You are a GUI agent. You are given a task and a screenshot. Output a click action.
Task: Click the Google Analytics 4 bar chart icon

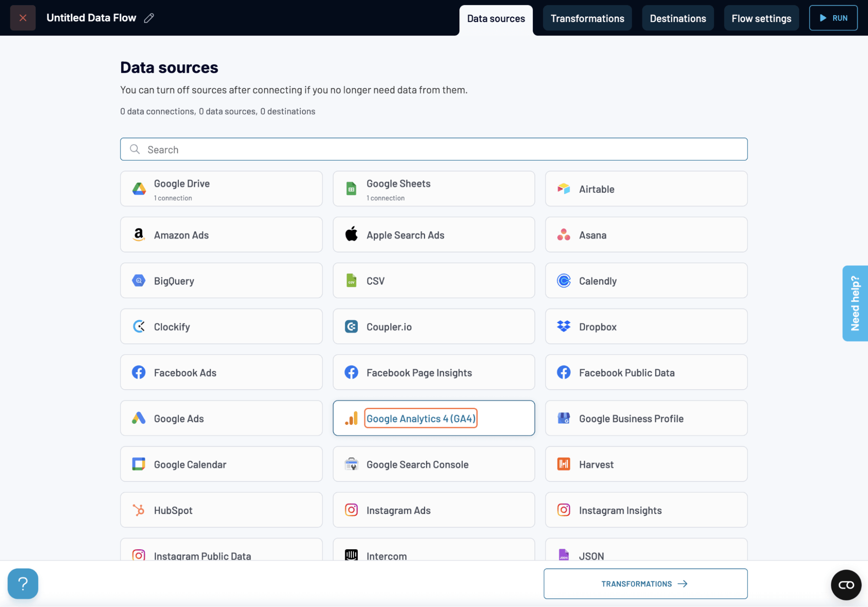point(351,418)
